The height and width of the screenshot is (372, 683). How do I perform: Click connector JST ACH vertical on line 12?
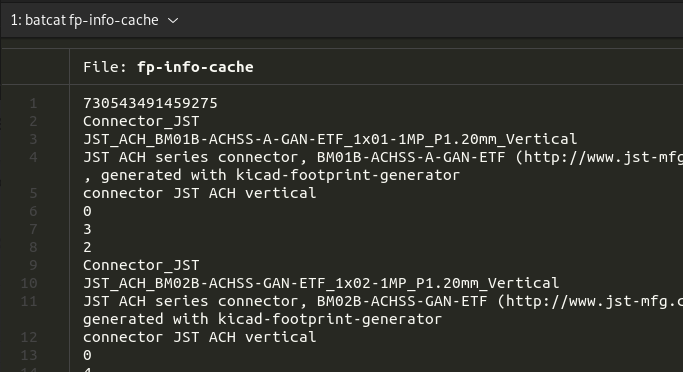click(x=199, y=337)
